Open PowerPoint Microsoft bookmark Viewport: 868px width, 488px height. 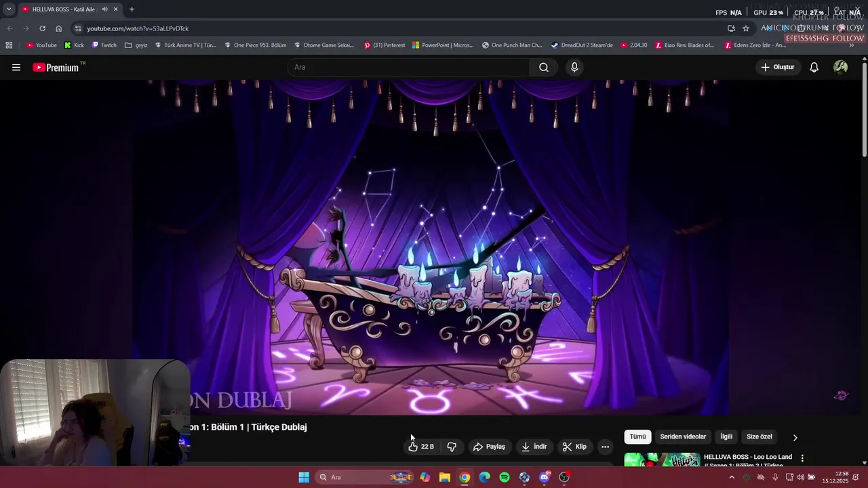[x=443, y=45]
